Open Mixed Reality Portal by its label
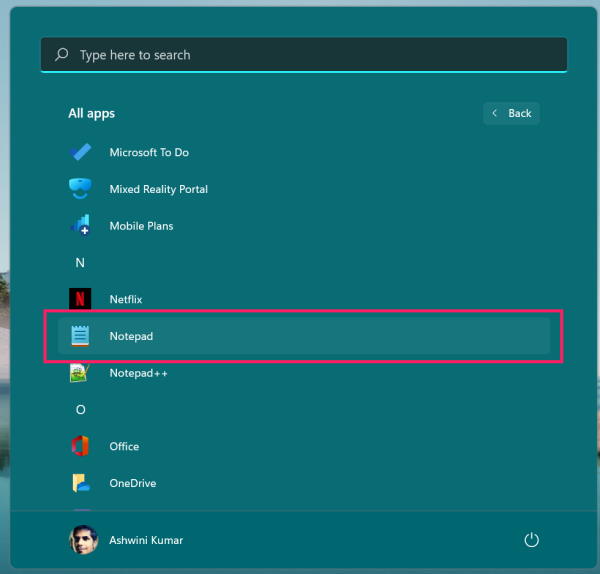The width and height of the screenshot is (600, 574). (x=159, y=189)
